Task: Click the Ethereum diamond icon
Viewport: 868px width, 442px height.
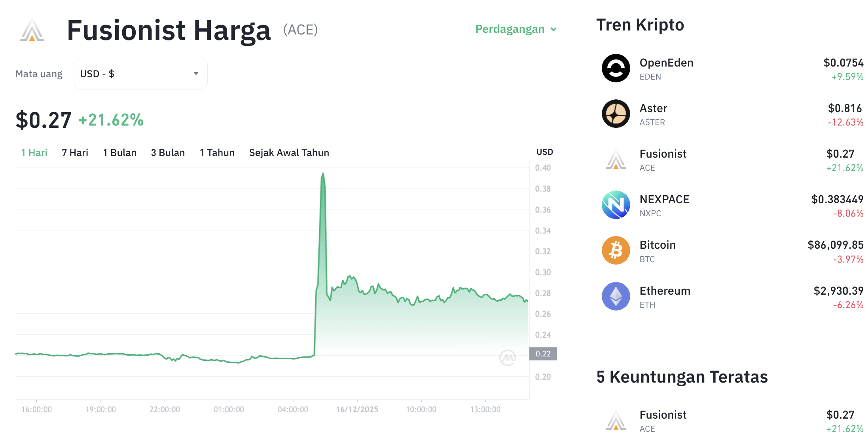Action: (x=616, y=296)
